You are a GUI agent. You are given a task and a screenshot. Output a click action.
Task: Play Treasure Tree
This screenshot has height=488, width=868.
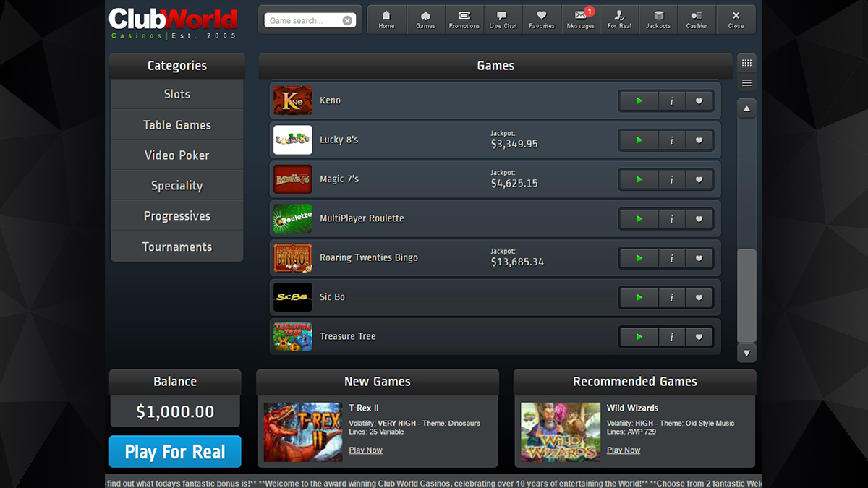coord(639,337)
